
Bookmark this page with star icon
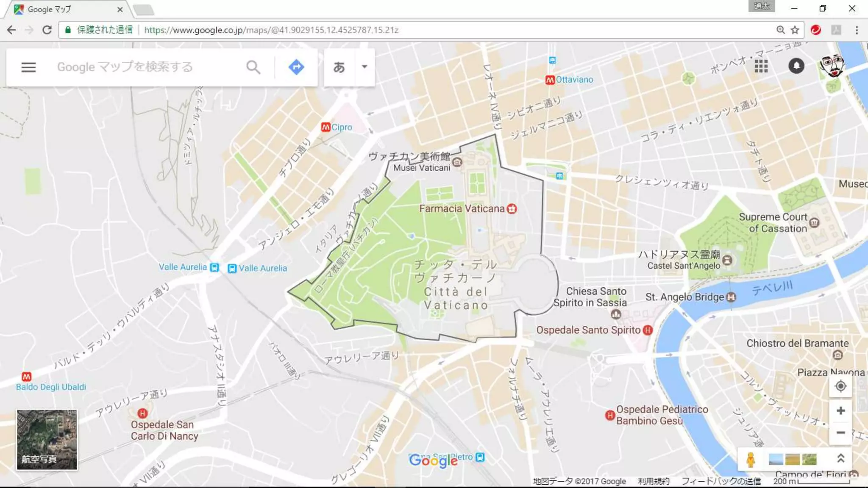click(795, 30)
